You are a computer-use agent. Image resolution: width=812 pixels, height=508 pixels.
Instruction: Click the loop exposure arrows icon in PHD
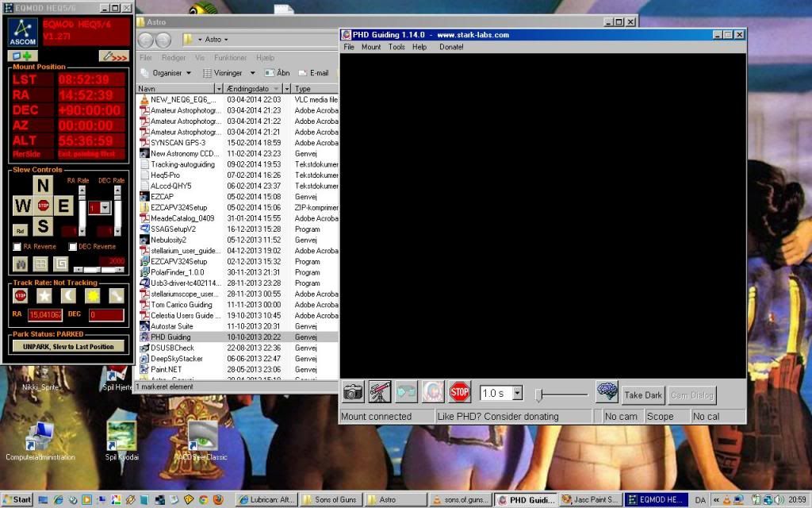tap(406, 392)
